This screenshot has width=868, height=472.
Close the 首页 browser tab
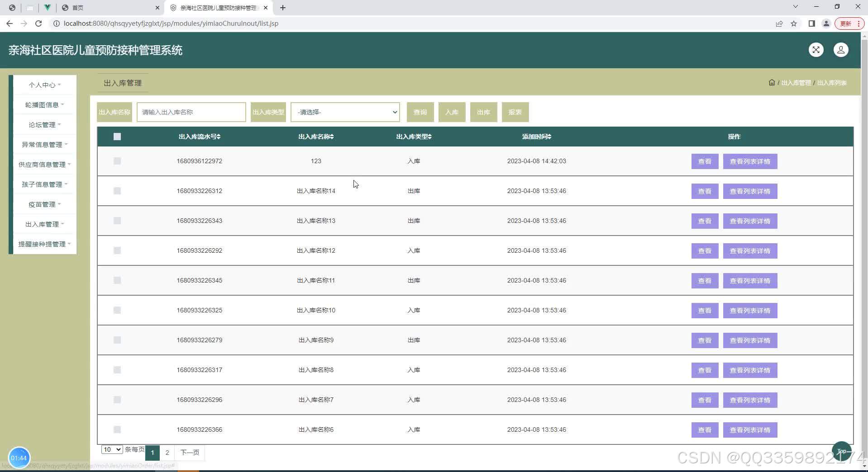tap(157, 8)
